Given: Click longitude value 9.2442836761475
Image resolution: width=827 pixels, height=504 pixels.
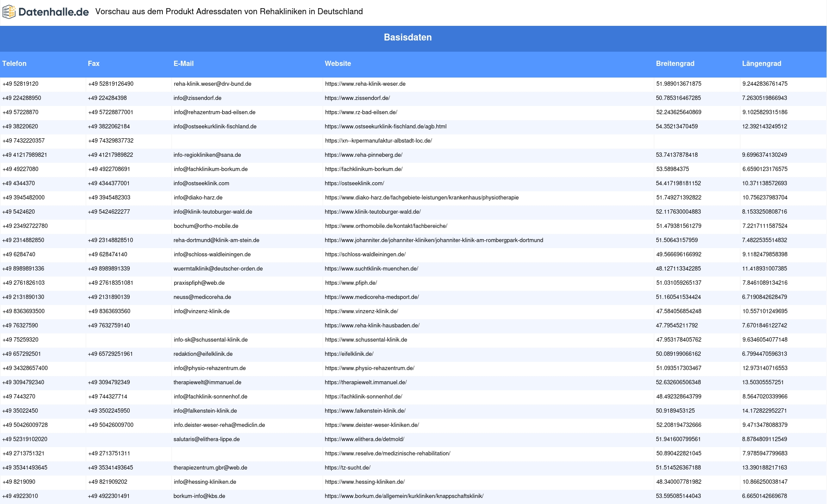Looking at the screenshot, I should (x=765, y=84).
